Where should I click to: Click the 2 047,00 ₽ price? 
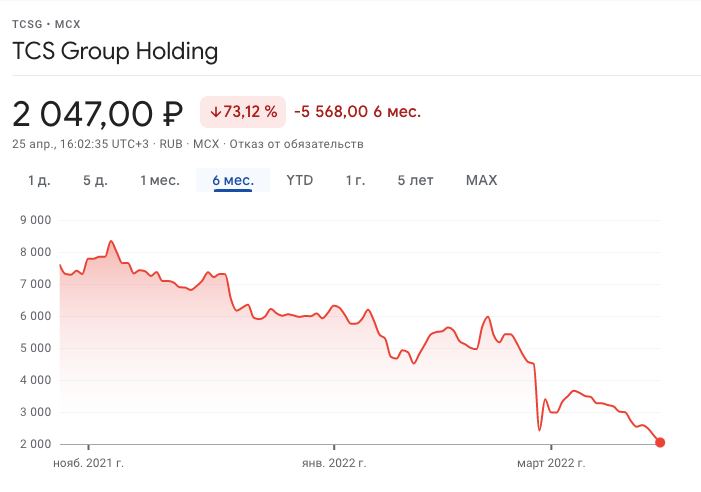(97, 113)
